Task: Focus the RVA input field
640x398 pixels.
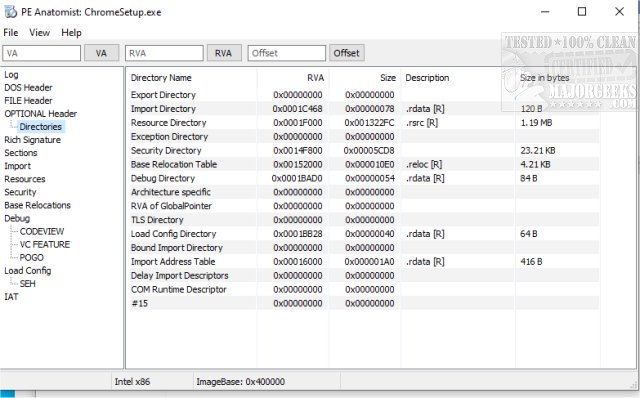Action: pyautogui.click(x=164, y=53)
